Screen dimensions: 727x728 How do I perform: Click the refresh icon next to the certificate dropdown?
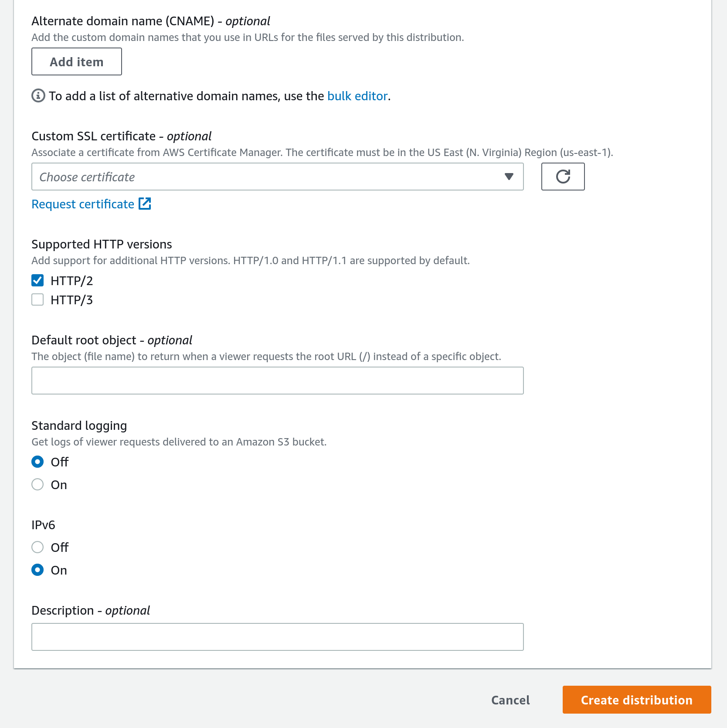click(563, 177)
